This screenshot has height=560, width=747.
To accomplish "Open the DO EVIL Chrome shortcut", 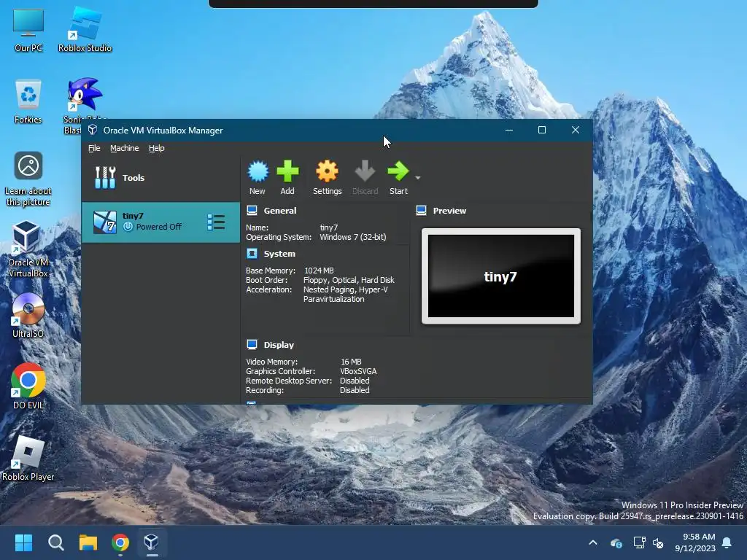I will click(x=28, y=386).
